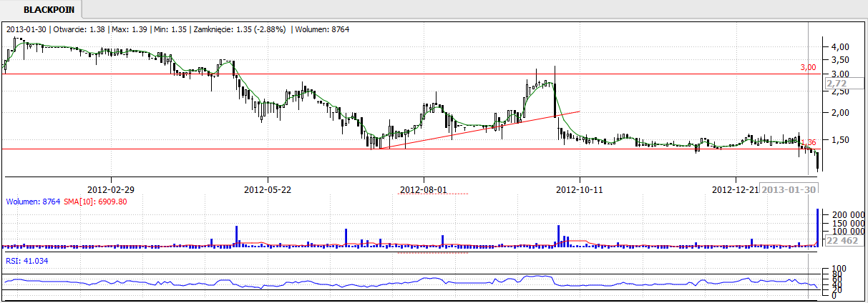Click the red 3,00 resistance level label
The width and height of the screenshot is (868, 303).
pos(807,67)
